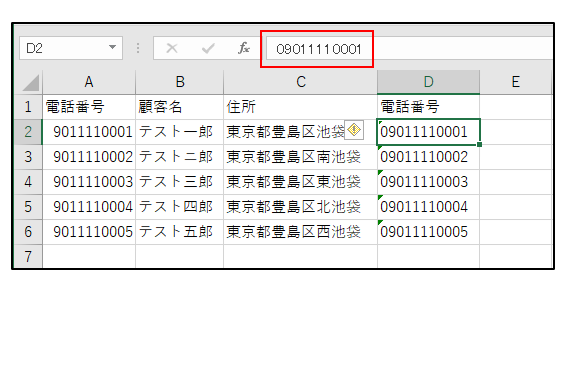Click the yellow error warning indicator icon
The width and height of the screenshot is (561, 390).
354,130
